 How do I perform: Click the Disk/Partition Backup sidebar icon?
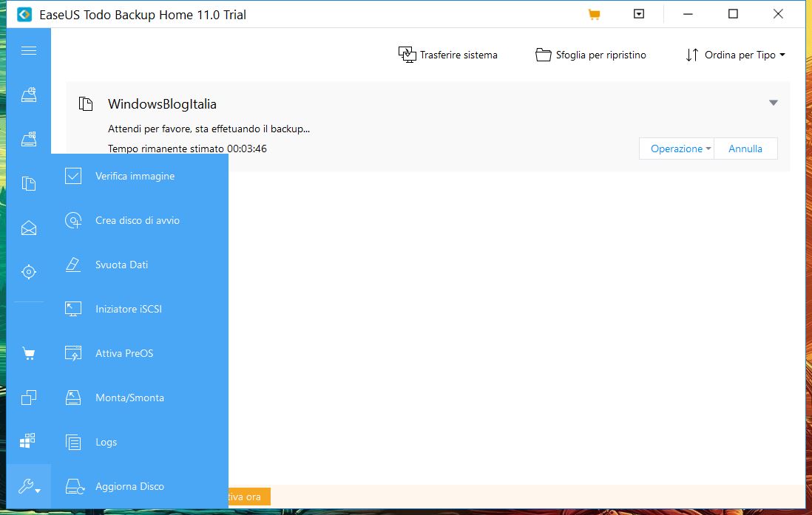click(29, 95)
